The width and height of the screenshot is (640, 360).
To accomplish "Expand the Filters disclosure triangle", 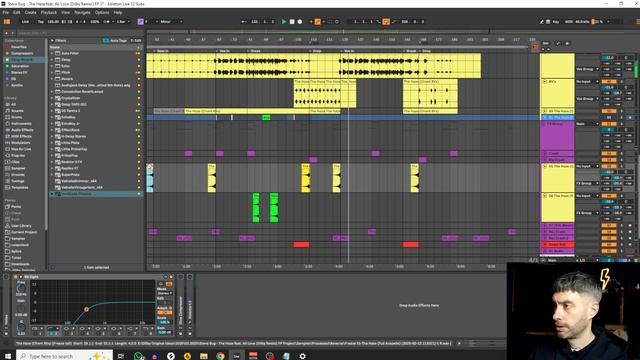I will (x=52, y=41).
